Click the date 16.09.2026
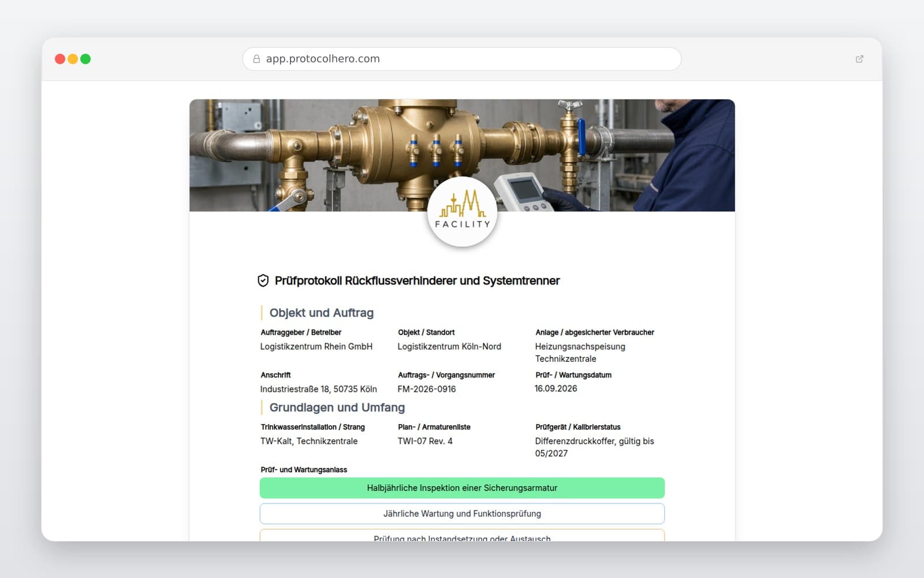 coord(556,388)
